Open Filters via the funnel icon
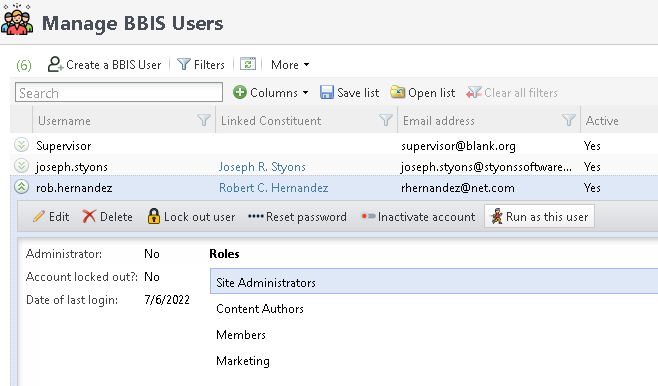 pyautogui.click(x=184, y=64)
